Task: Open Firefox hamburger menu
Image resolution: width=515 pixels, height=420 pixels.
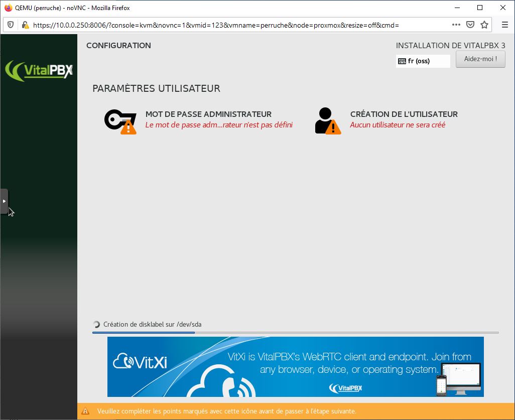Action: pyautogui.click(x=505, y=25)
